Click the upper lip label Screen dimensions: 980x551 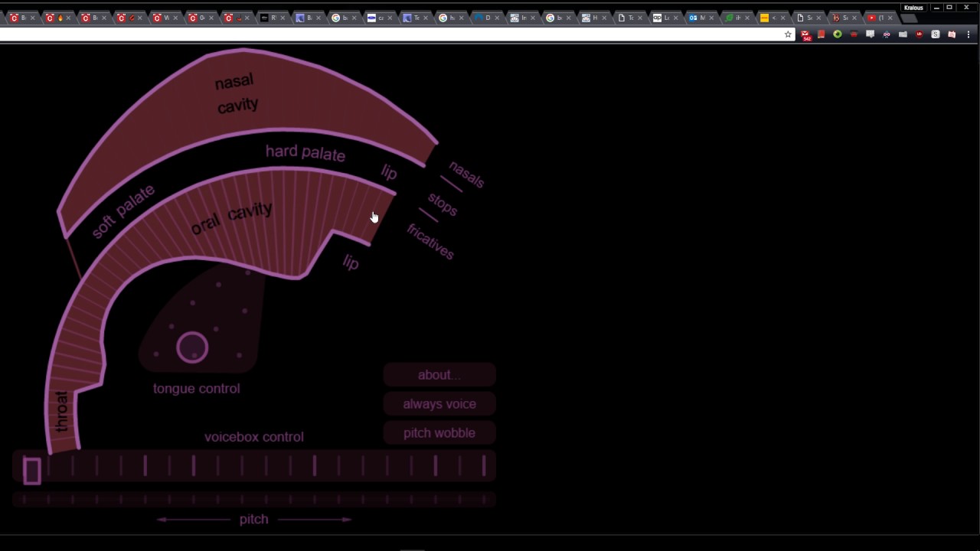(389, 172)
